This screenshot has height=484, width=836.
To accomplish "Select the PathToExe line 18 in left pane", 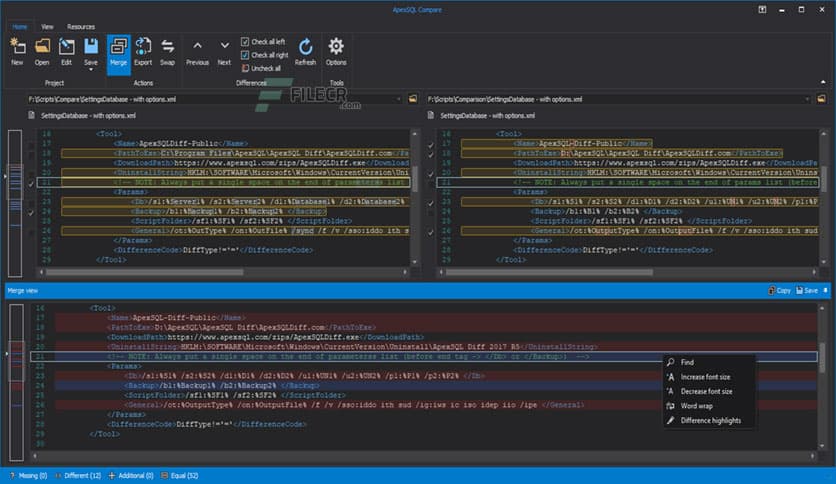I will (235, 153).
